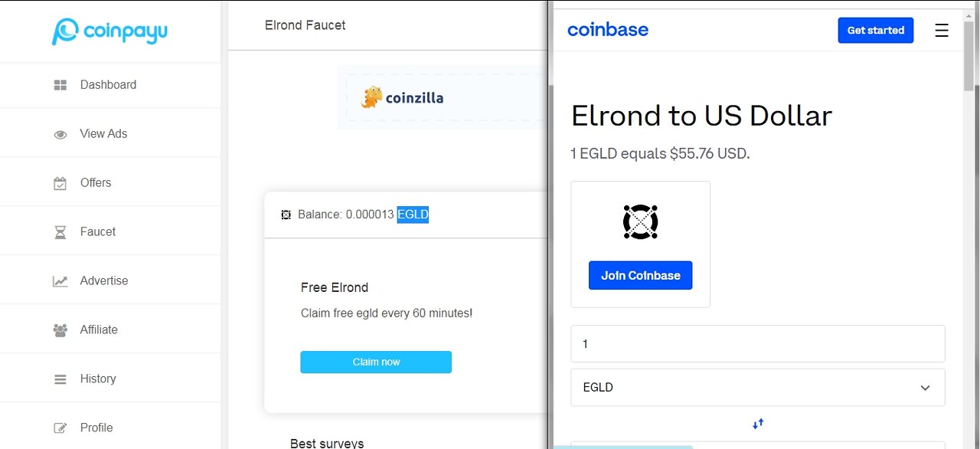Click the Get started button
Screen dimensions: 980x449
[x=875, y=31]
